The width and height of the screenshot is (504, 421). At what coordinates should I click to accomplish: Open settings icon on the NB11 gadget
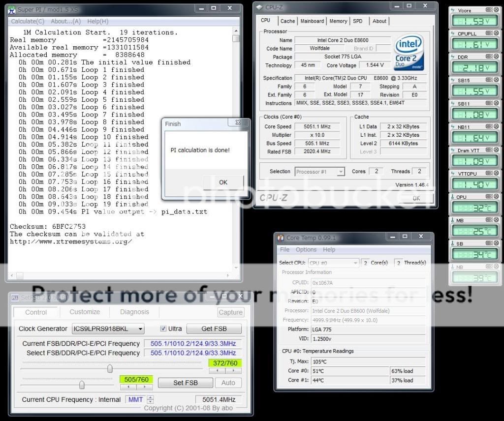pyautogui.click(x=489, y=126)
